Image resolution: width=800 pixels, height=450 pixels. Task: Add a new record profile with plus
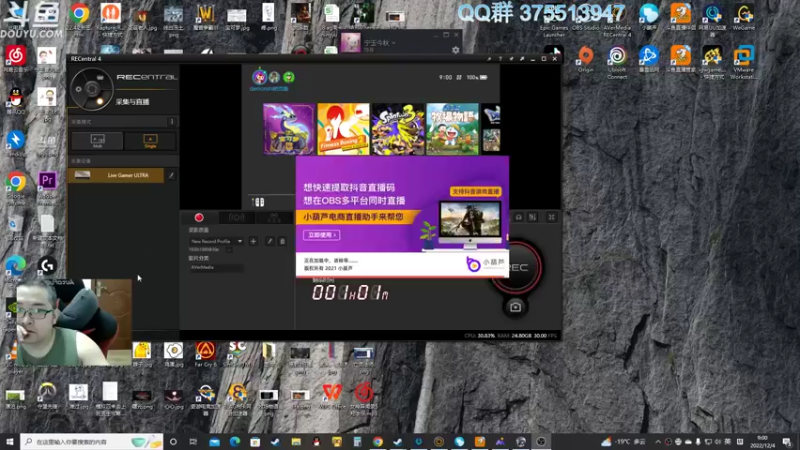point(254,241)
